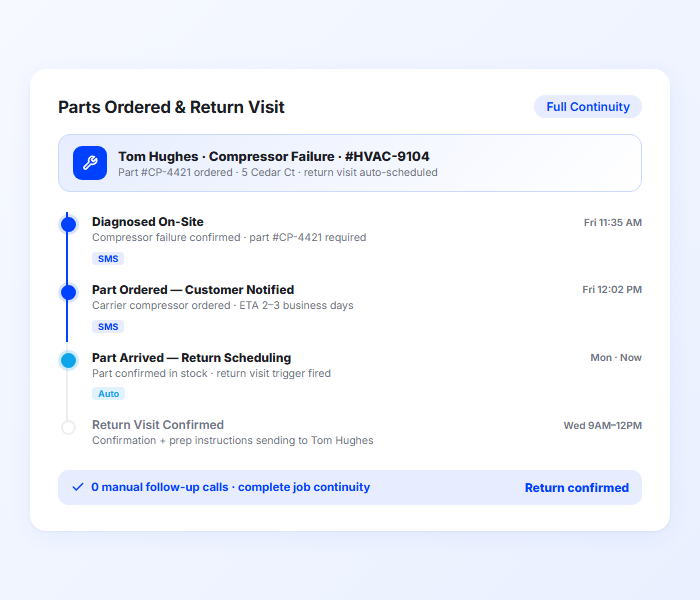Select the Return Visit Confirmed empty dot

tap(68, 428)
